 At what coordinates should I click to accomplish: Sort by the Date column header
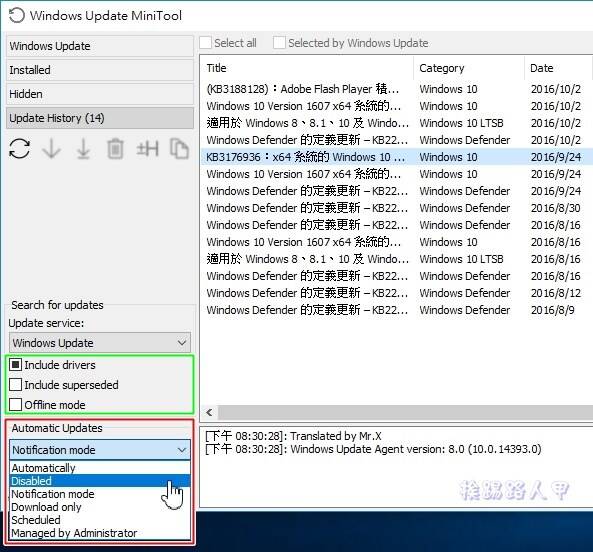(559, 68)
